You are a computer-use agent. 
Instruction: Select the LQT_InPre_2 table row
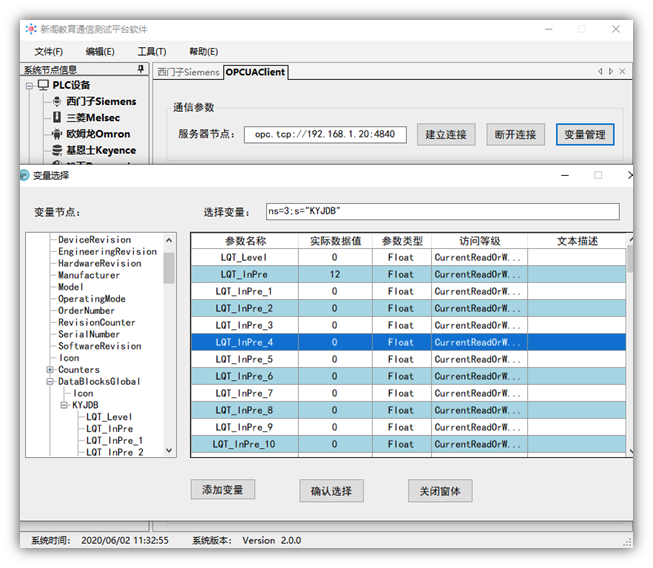(409, 309)
